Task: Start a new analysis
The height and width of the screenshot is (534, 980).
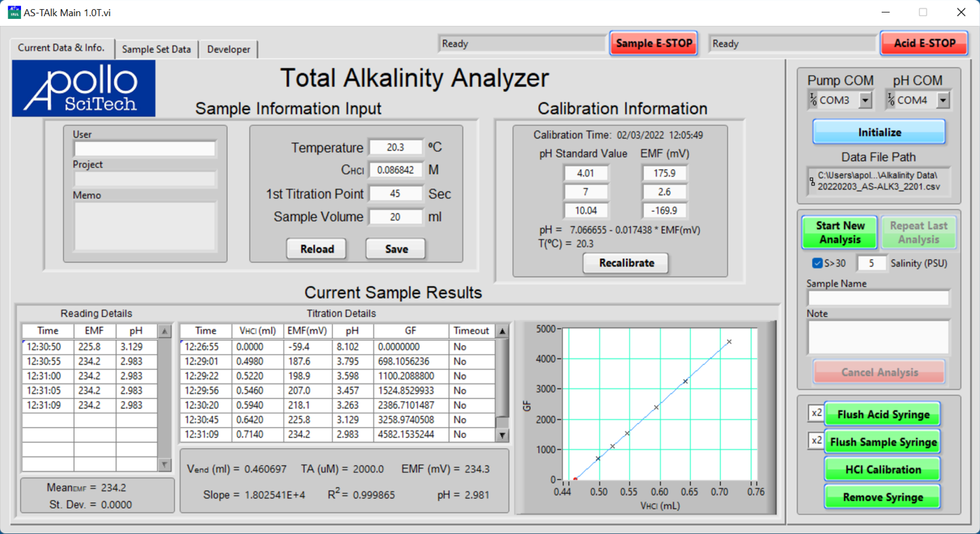Action: (840, 233)
